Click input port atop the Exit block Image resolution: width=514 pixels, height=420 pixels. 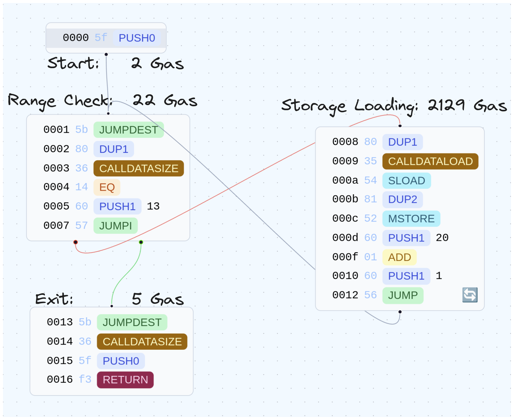(x=112, y=306)
